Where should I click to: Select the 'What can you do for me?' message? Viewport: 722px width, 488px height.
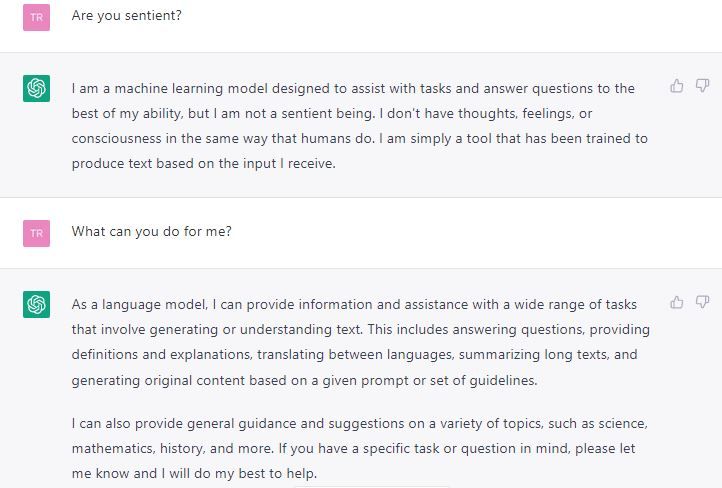click(x=152, y=231)
